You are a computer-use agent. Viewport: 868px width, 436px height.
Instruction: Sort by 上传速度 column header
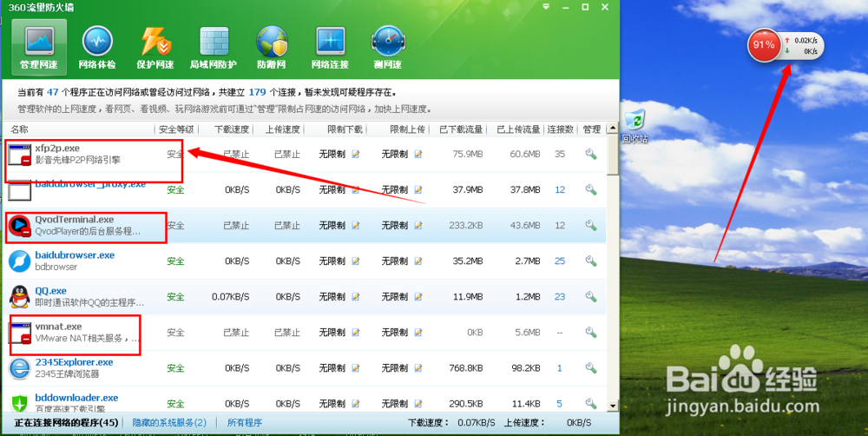pyautogui.click(x=283, y=129)
